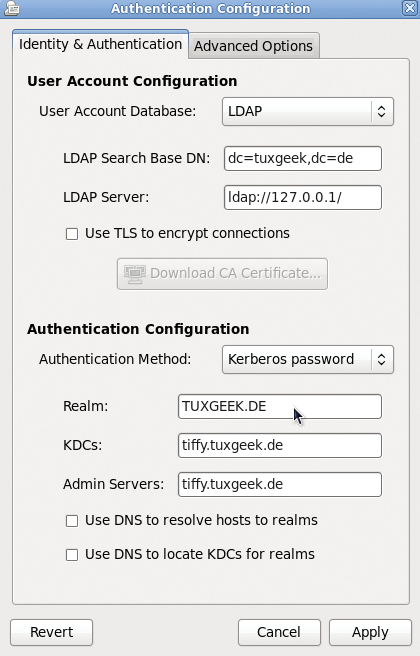Viewport: 420px width, 656px height.
Task: Focus the LDAP Search Base DN field
Action: 303,158
